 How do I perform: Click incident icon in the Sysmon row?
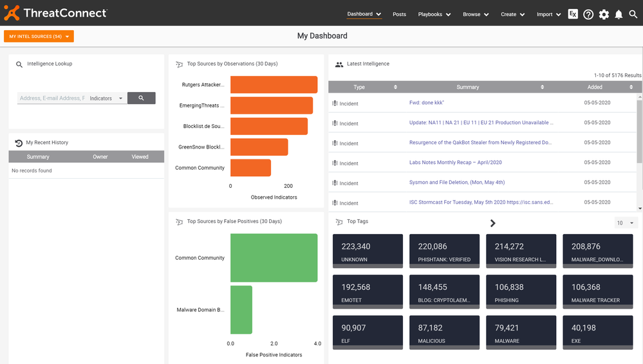335,183
